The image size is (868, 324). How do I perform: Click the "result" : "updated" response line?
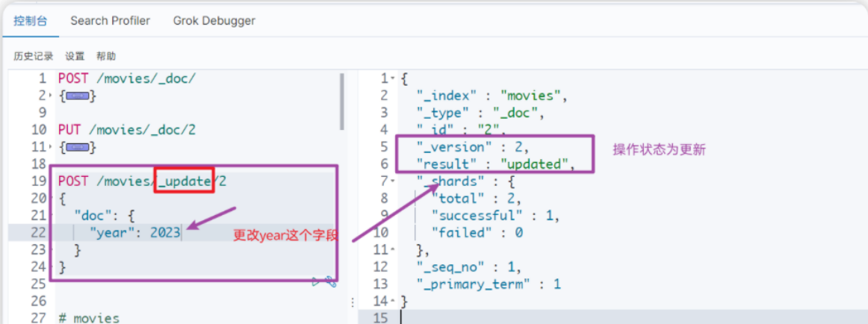(x=496, y=164)
